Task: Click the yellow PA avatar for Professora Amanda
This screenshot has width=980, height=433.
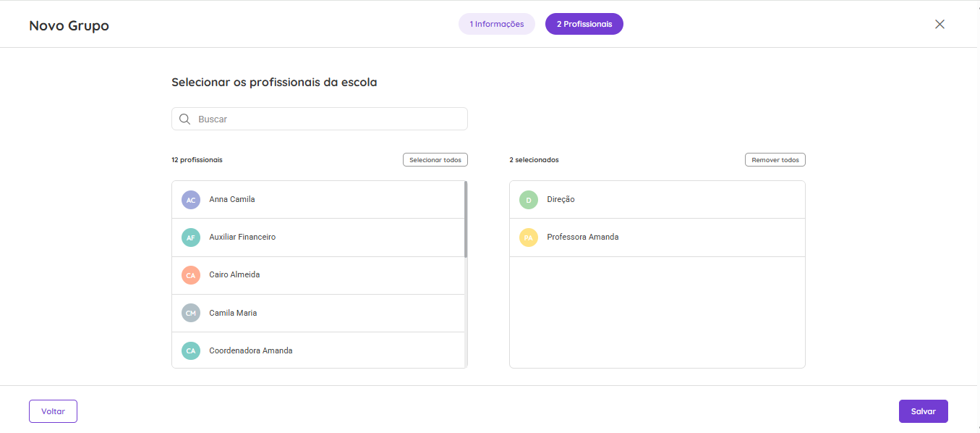Action: click(x=529, y=237)
